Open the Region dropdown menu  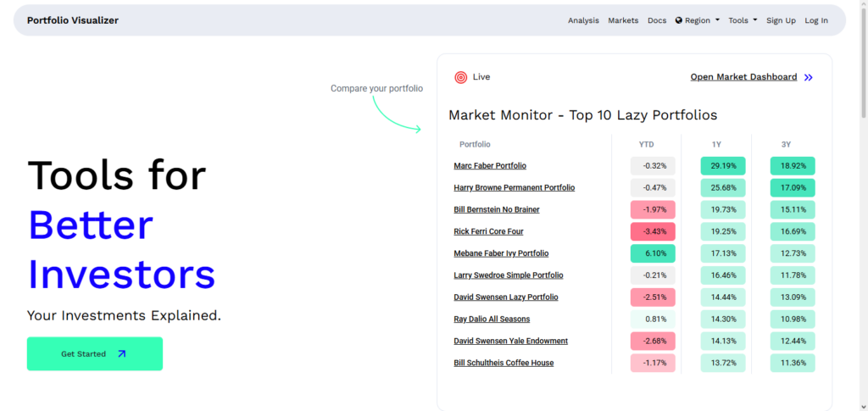coord(698,20)
